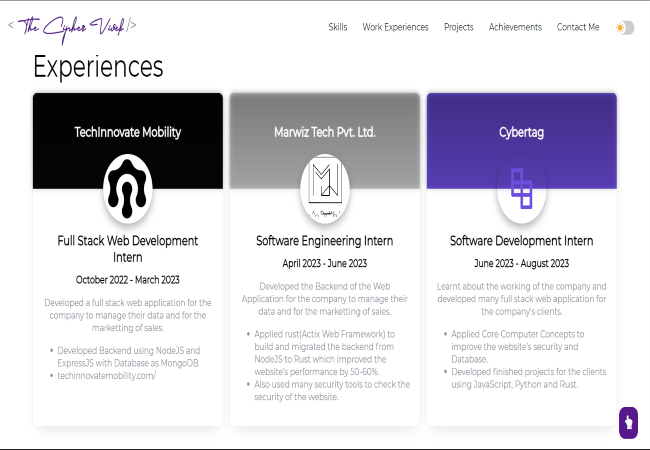Open the Contact Me section
Viewport: 650px width, 450px height.
click(x=578, y=27)
